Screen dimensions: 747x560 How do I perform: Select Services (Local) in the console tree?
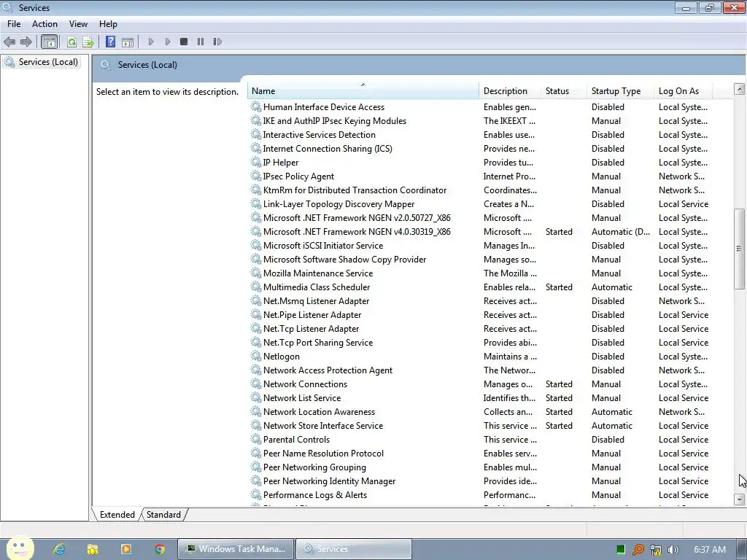47,62
